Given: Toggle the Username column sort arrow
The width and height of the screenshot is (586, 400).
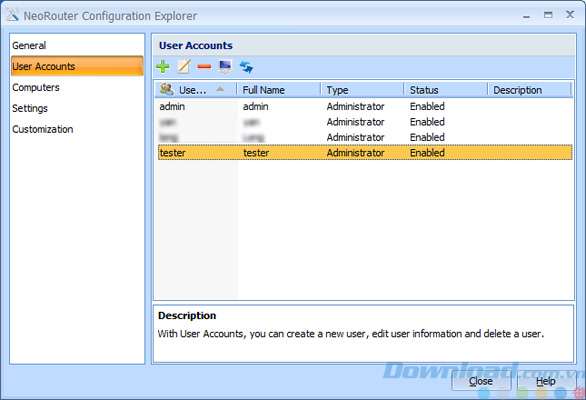Looking at the screenshot, I should (220, 89).
